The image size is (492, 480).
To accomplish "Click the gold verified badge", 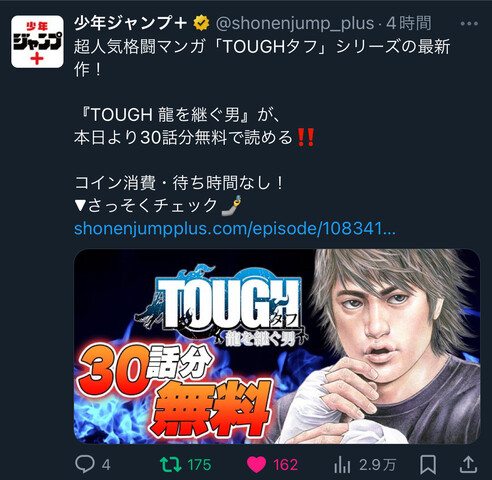I will [x=201, y=23].
